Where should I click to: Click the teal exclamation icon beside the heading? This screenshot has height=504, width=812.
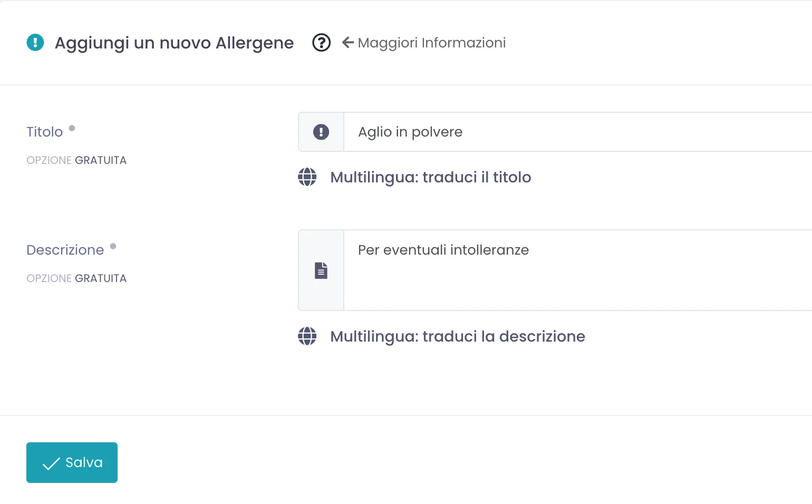(35, 42)
